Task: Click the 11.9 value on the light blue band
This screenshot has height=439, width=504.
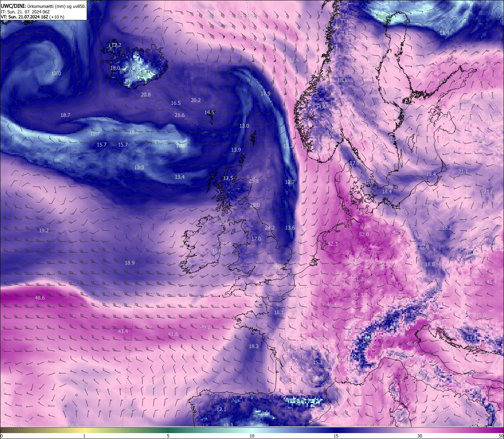Action: [265, 94]
